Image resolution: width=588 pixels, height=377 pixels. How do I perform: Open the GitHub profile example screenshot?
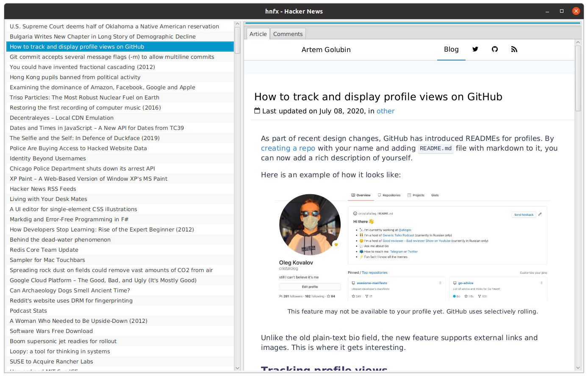click(413, 246)
